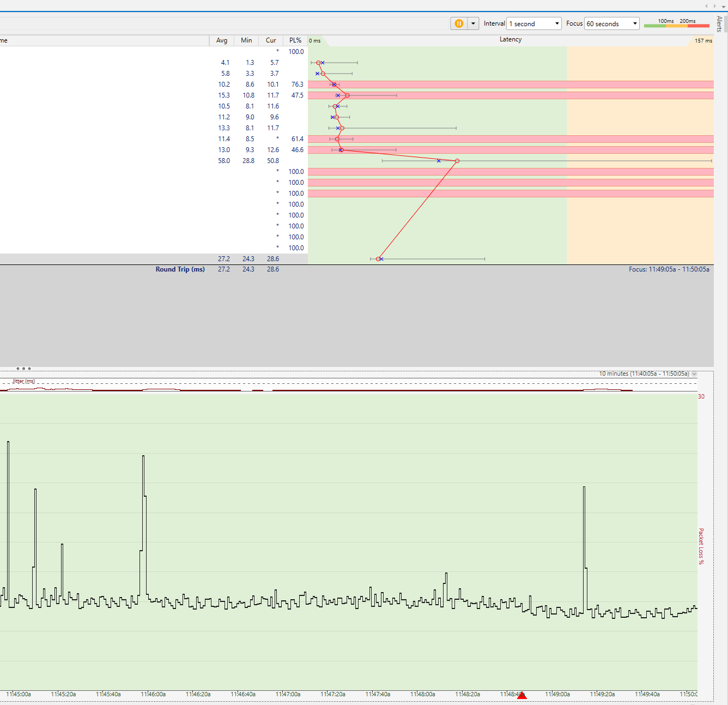728x705 pixels.
Task: Click the Packet Loss % axis label
Action: [x=701, y=546]
